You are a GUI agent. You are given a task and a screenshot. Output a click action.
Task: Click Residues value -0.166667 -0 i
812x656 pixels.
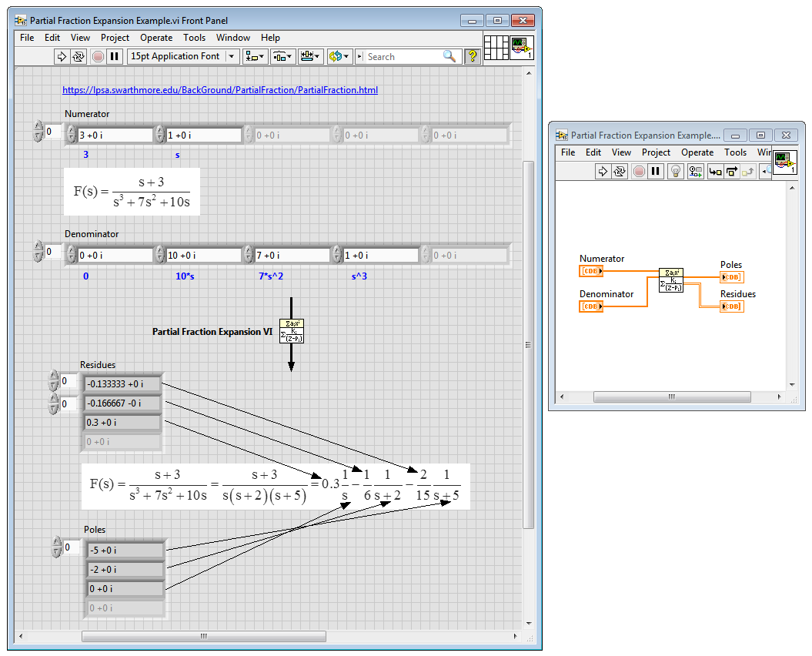point(122,403)
